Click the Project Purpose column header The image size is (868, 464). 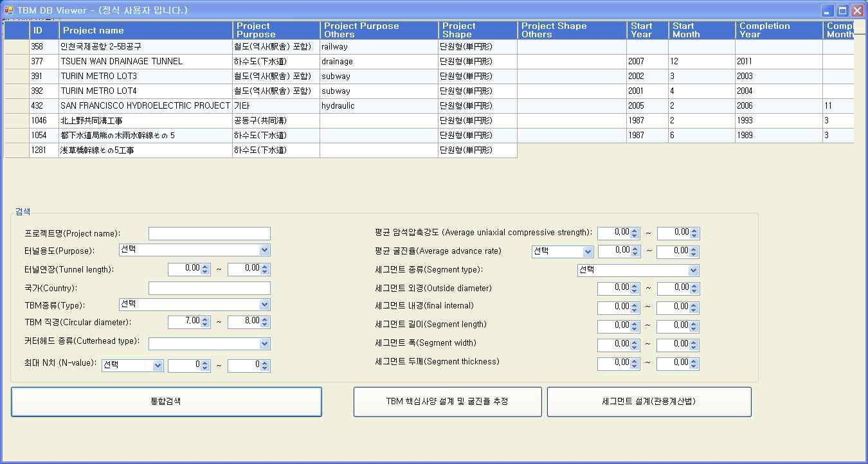(276, 30)
